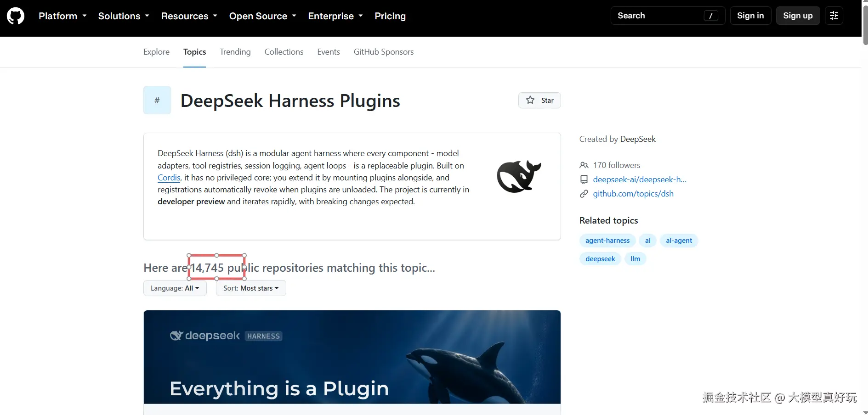
Task: Star the DeepSeek Harness Plugins topic
Action: [x=539, y=101]
